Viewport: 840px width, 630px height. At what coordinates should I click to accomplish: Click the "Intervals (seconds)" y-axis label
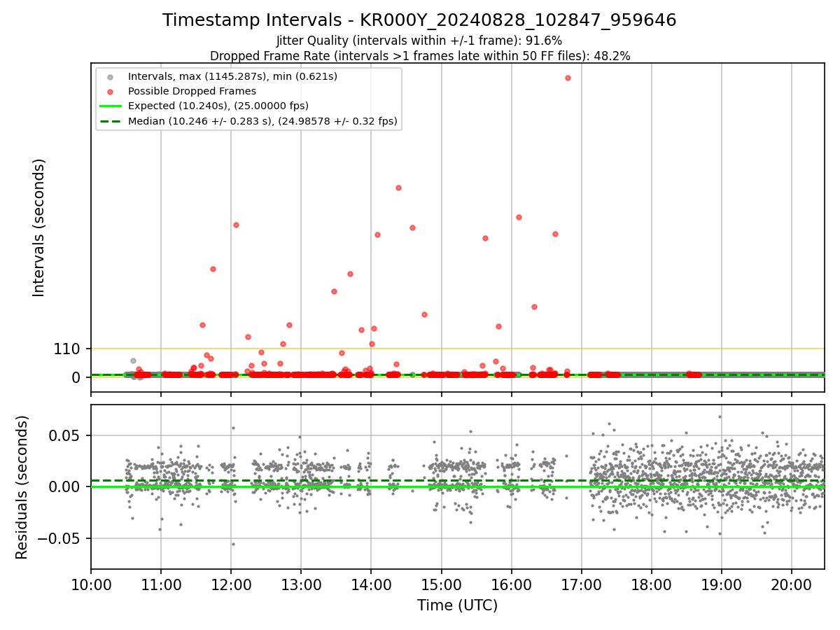click(39, 227)
